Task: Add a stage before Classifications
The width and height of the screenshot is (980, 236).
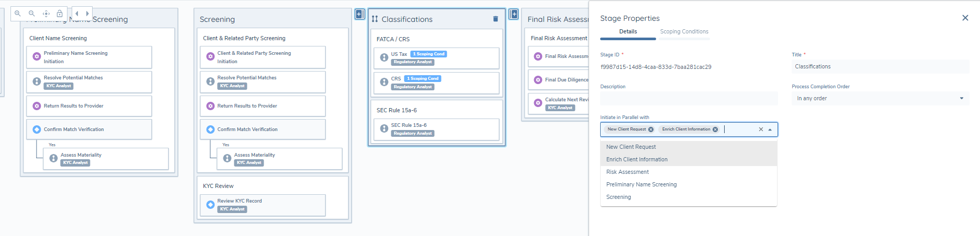Action: (359, 14)
